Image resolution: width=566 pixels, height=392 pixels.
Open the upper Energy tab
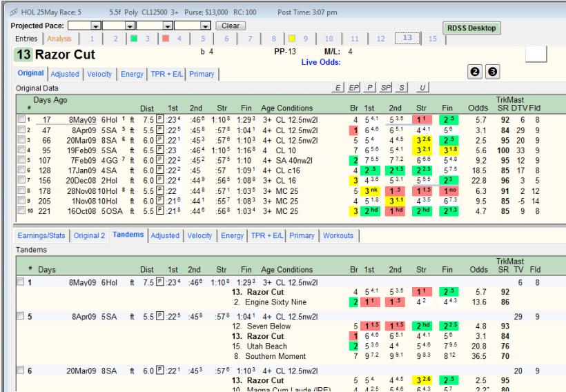click(132, 74)
